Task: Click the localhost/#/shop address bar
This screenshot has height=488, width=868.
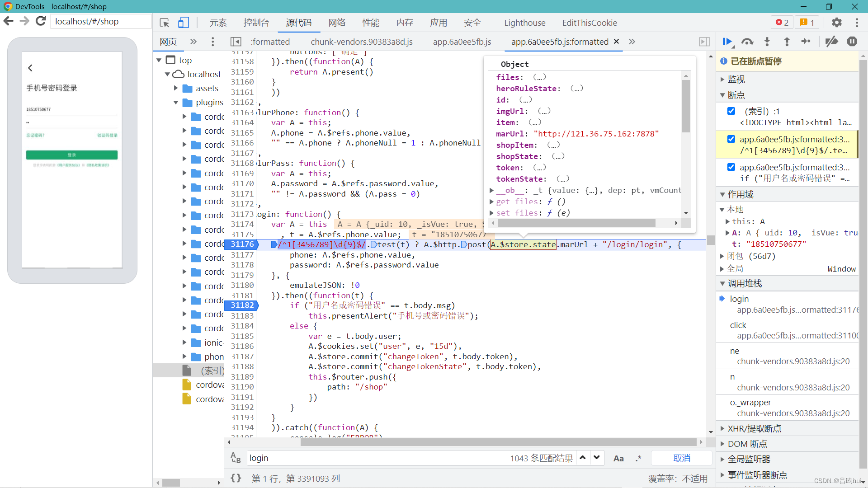Action: (100, 21)
